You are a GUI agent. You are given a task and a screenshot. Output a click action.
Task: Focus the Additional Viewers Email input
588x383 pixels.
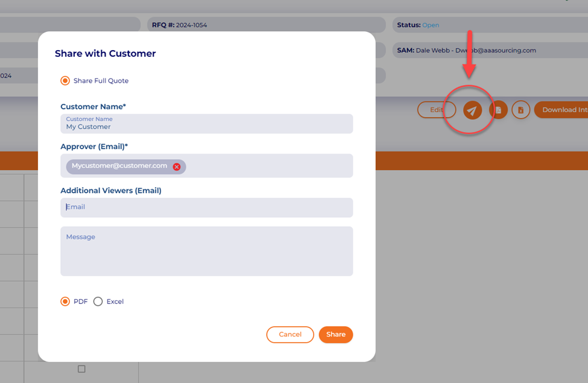(x=206, y=207)
